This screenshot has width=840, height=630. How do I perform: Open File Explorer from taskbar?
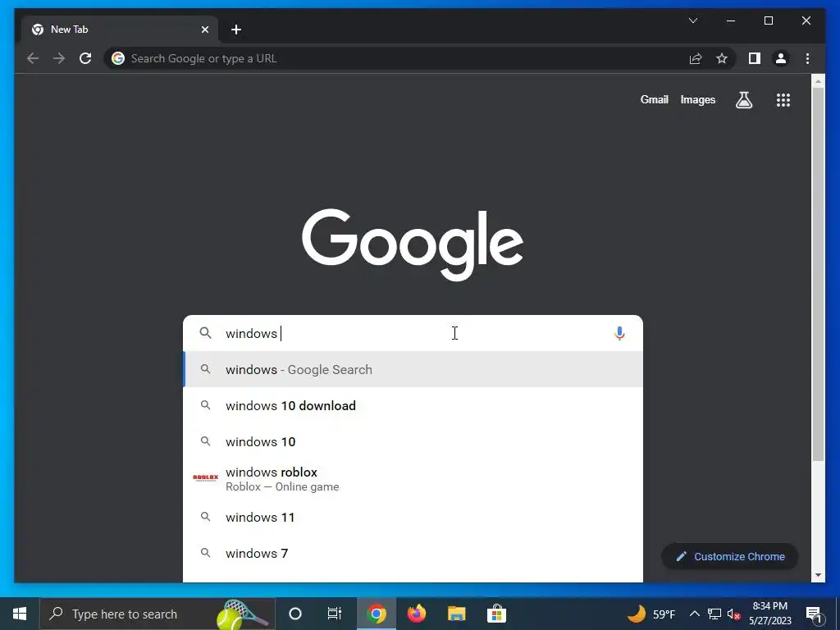(x=456, y=614)
